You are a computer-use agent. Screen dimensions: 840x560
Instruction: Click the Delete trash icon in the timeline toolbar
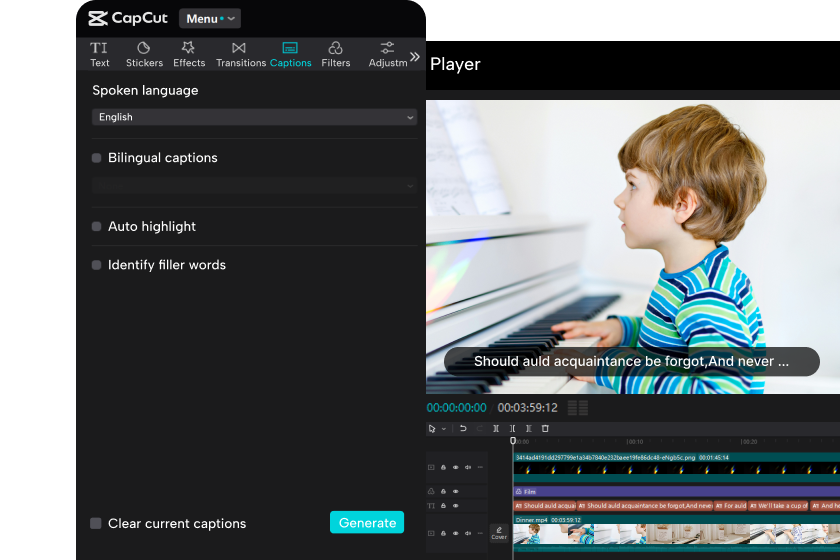click(x=545, y=428)
